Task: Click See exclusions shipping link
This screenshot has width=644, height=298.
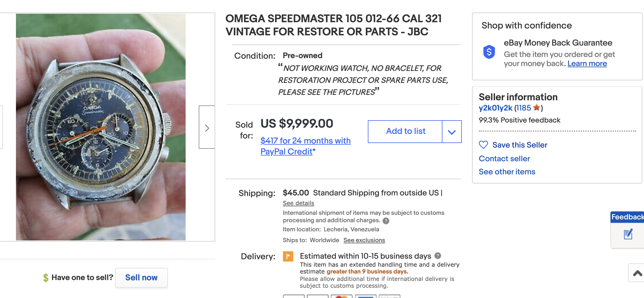Action: [x=364, y=240]
